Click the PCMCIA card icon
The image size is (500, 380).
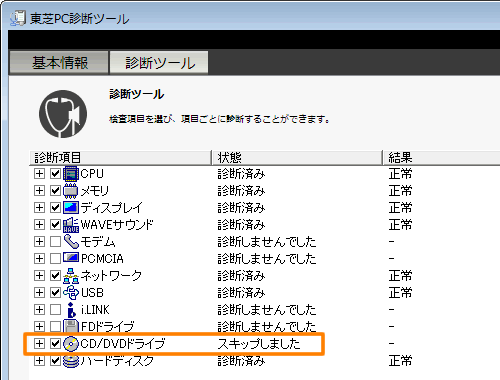coord(71,258)
